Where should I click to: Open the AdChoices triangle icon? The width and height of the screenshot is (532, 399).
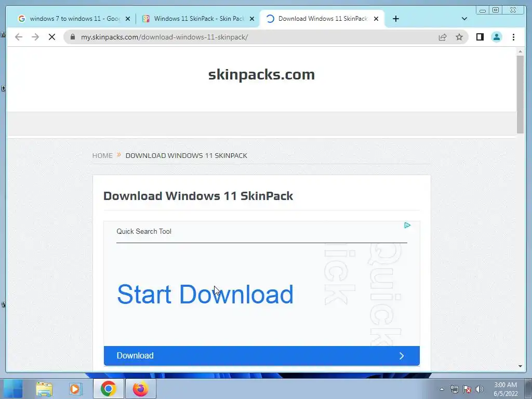click(x=407, y=225)
